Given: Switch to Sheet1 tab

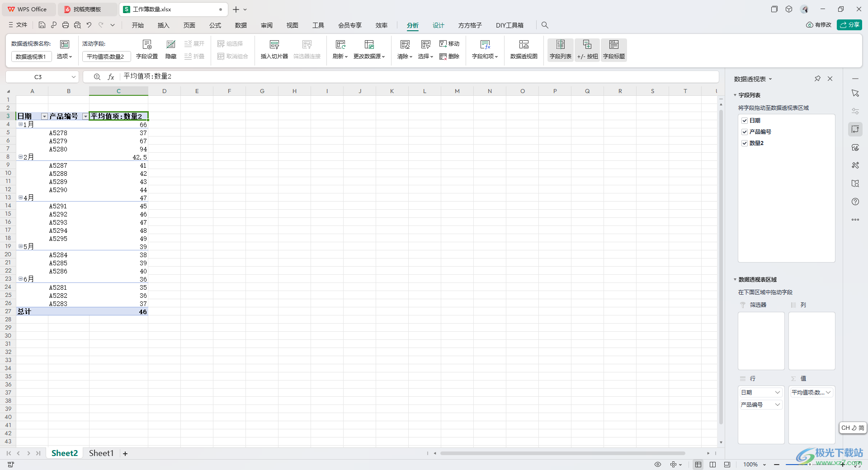Looking at the screenshot, I should coord(101,453).
